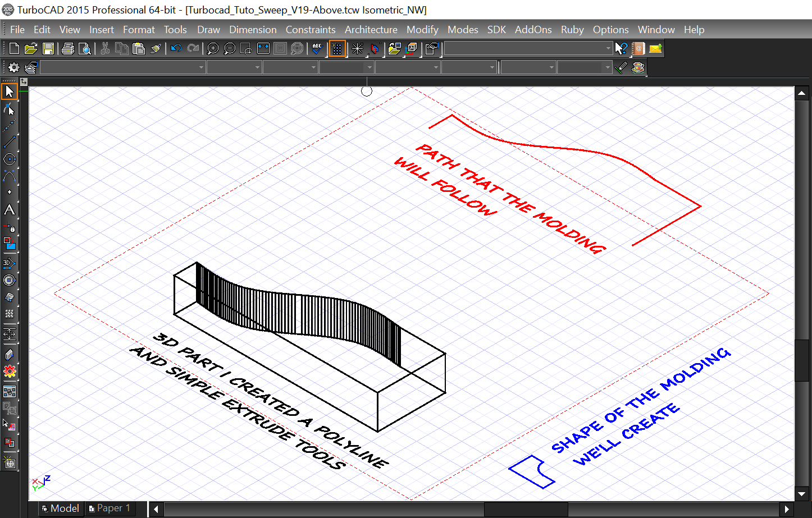Toggle the snap modes star icon

(x=357, y=48)
